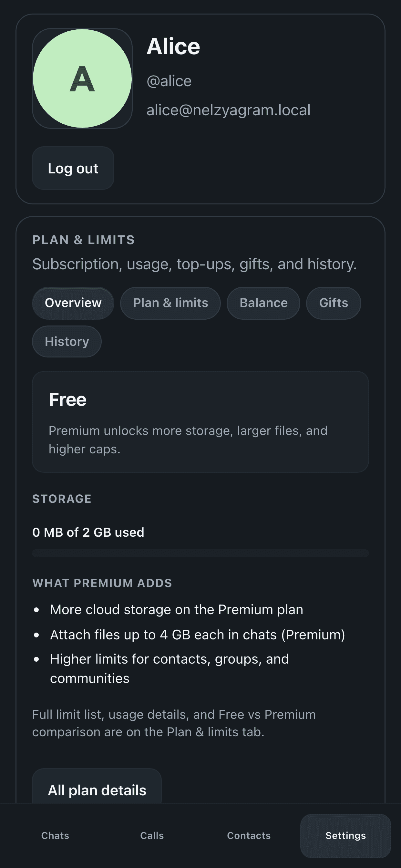Screen dimensions: 401x868
Task: Go to the Gifts tab
Action: (x=334, y=303)
